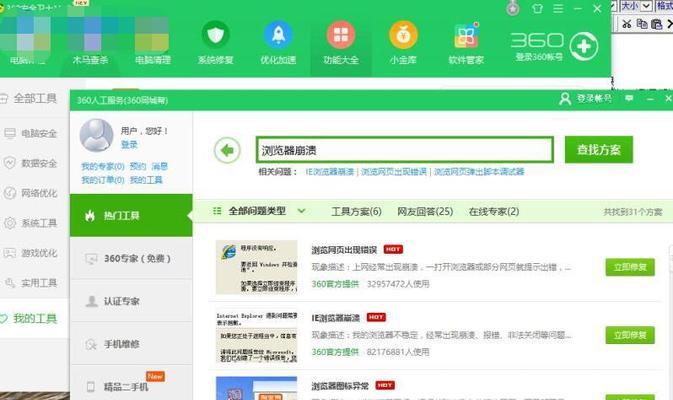The width and height of the screenshot is (673, 400).
Task: Click scissors cut icon in background window
Action: (627, 24)
